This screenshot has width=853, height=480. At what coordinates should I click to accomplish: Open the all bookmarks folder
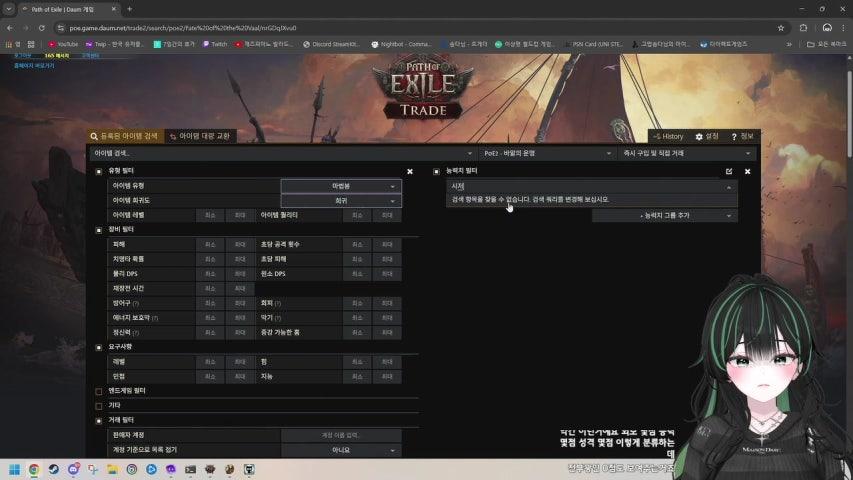tap(826, 44)
